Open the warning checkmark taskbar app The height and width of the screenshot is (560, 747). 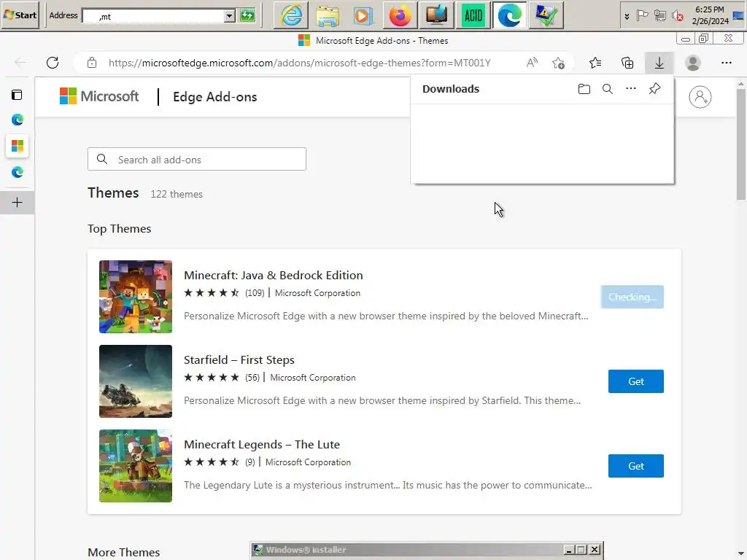pyautogui.click(x=546, y=15)
